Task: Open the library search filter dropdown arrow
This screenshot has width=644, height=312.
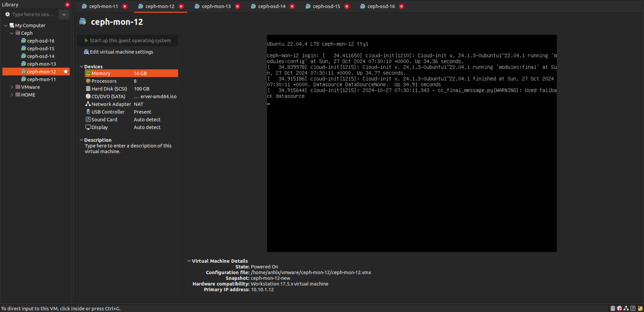Action: [x=64, y=14]
